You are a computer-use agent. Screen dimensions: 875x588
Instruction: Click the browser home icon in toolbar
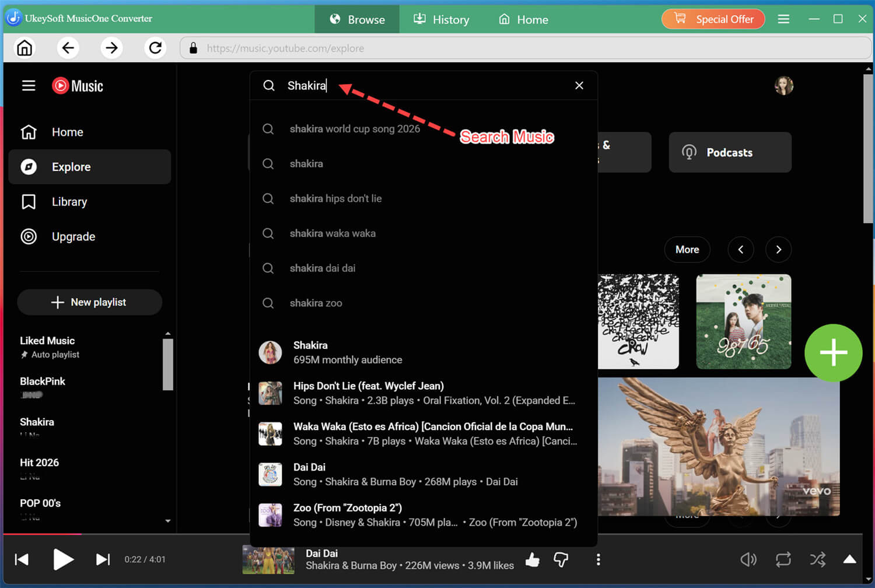coord(24,48)
